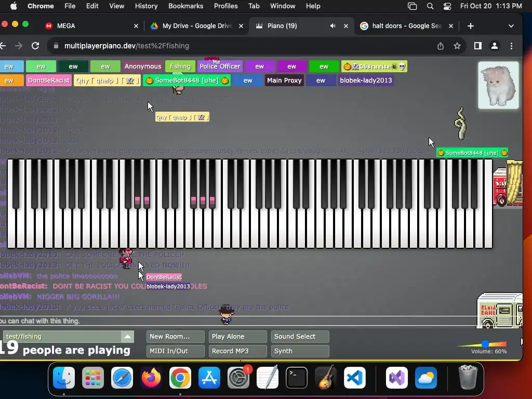This screenshot has width=532, height=399.
Task: Click DontBeRacist tag in the top user list
Action: pyautogui.click(x=49, y=81)
